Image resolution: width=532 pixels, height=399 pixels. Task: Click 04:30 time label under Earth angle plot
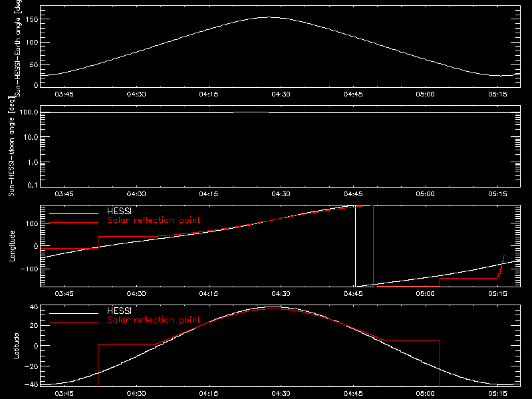click(281, 94)
